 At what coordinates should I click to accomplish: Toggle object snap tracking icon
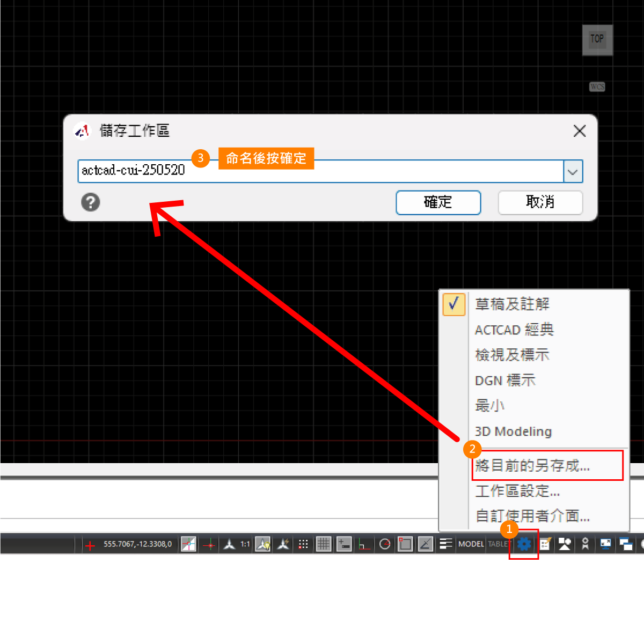click(x=426, y=544)
